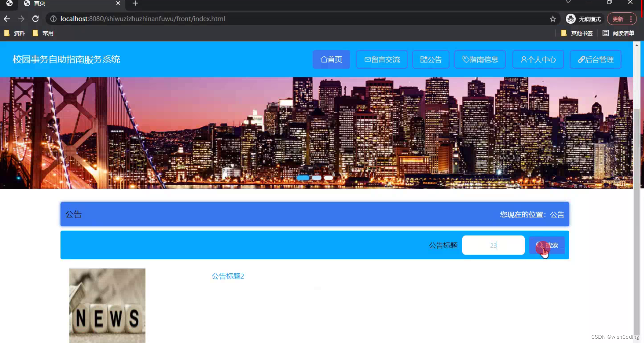Select the third carousel indicator dot
Viewport: 644px width, 343px height.
(x=328, y=178)
